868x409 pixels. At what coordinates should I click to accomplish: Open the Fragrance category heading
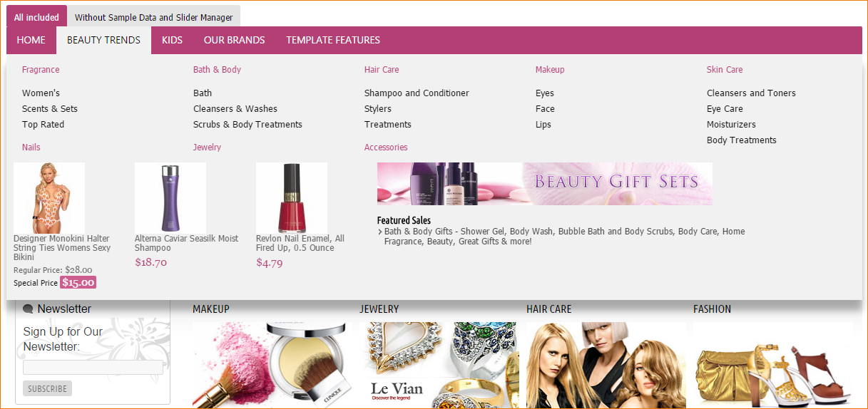pos(41,70)
